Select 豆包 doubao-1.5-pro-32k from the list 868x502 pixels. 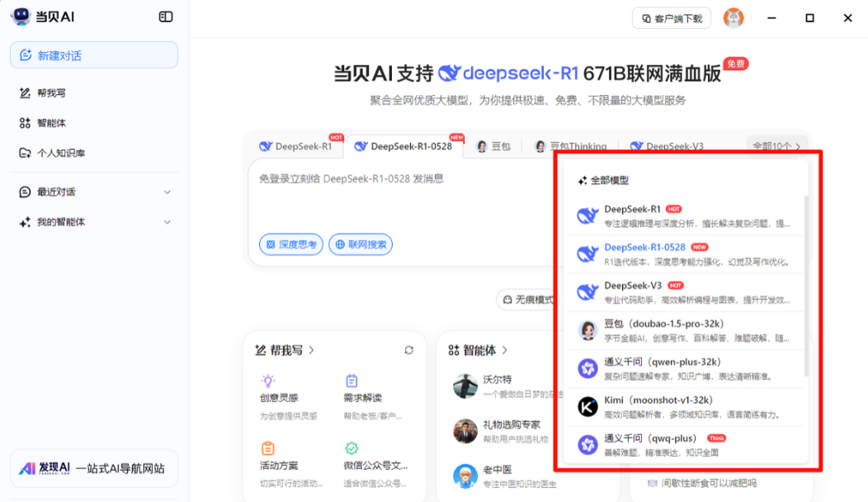pos(686,331)
